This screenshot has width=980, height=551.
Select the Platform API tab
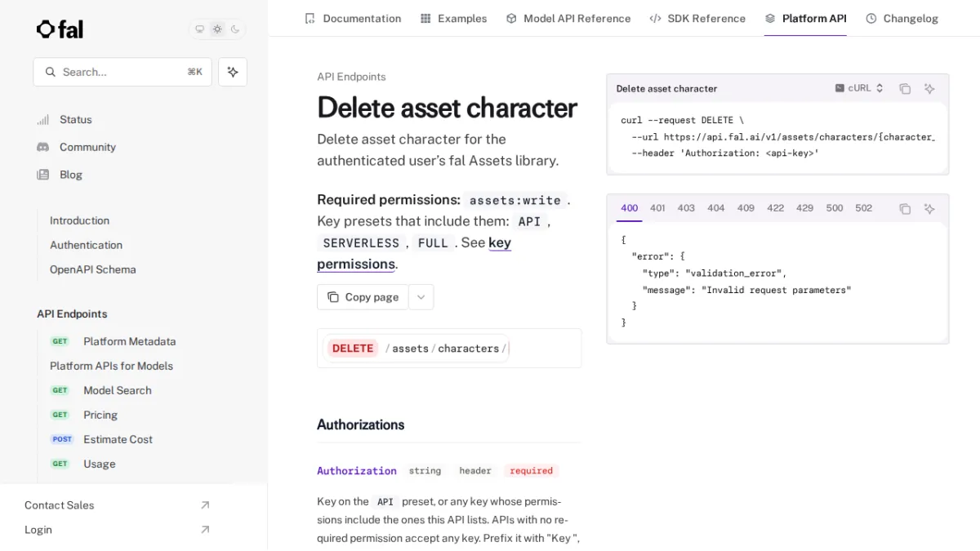805,18
